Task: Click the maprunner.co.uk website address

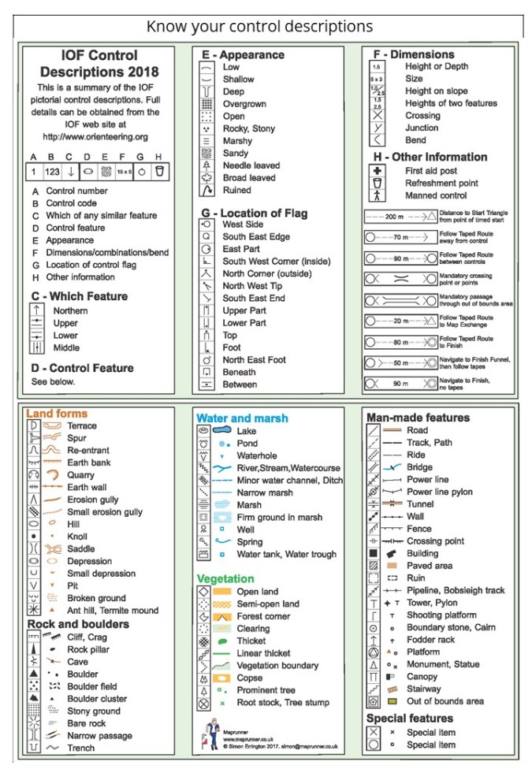Action: pyautogui.click(x=247, y=738)
